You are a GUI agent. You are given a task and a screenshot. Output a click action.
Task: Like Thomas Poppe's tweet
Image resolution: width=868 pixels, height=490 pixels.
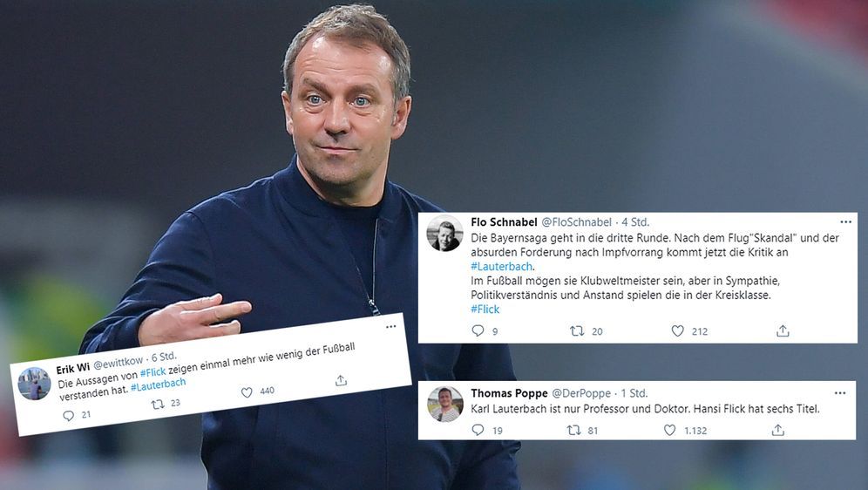[x=670, y=430]
